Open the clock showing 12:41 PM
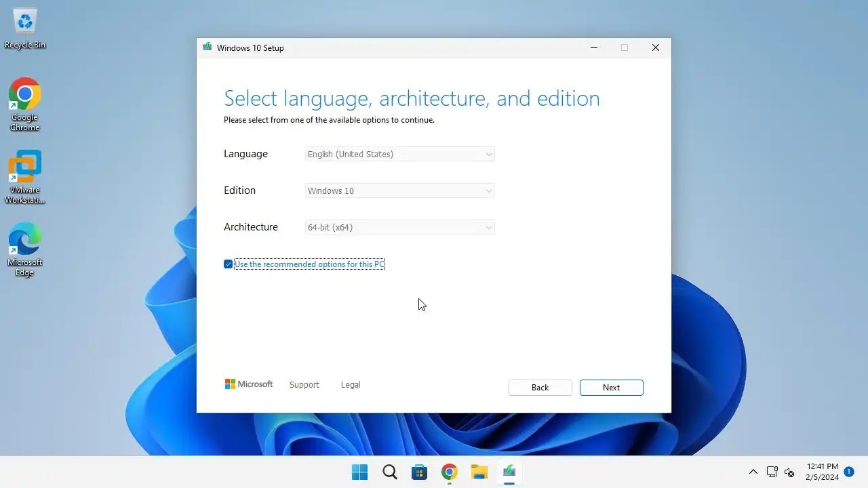 (822, 472)
